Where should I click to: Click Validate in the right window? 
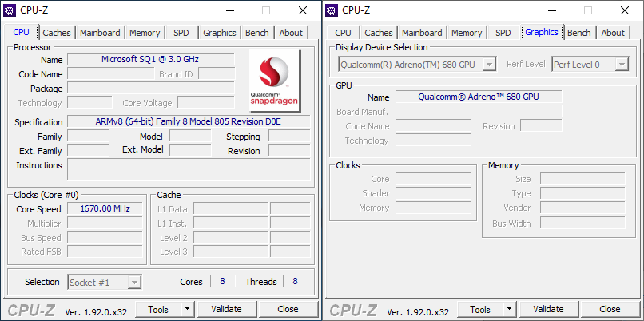point(548,309)
